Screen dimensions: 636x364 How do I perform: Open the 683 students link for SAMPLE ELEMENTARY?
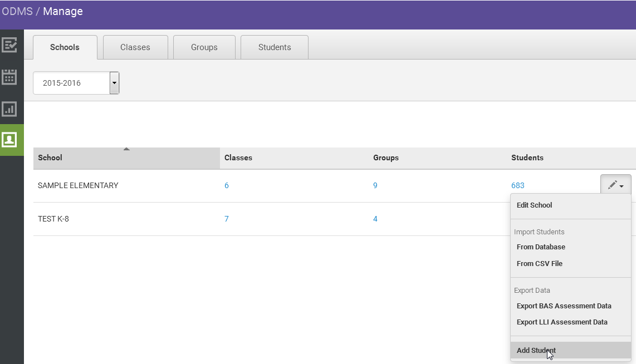[x=517, y=185]
